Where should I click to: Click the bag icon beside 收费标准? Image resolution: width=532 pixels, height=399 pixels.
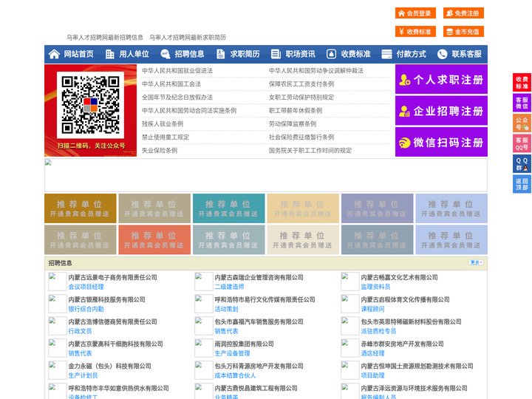[x=331, y=54]
